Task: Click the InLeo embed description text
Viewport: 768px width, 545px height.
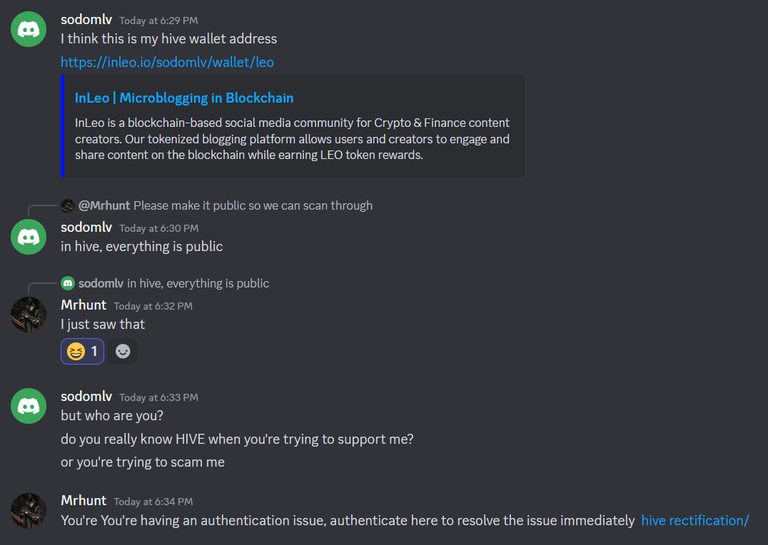Action: pyautogui.click(x=292, y=139)
